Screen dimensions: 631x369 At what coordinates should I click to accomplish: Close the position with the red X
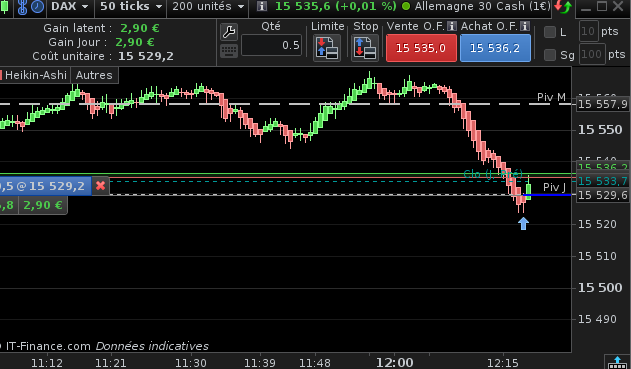[x=101, y=186]
